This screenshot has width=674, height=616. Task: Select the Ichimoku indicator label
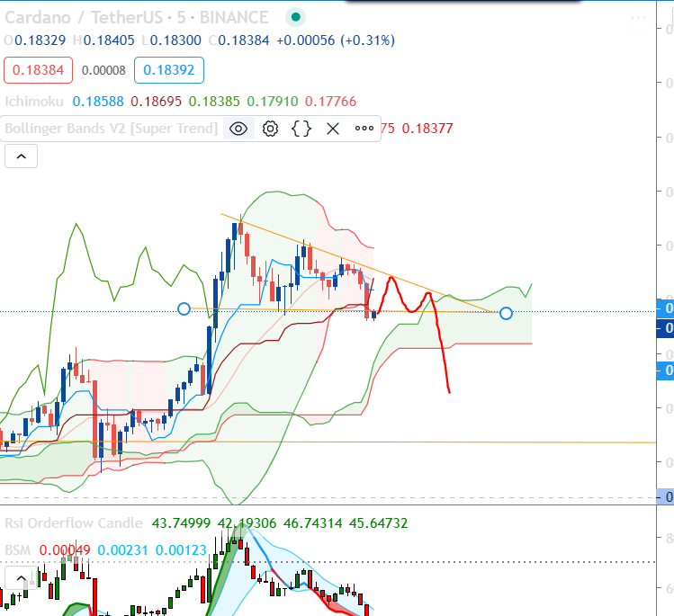[x=34, y=102]
